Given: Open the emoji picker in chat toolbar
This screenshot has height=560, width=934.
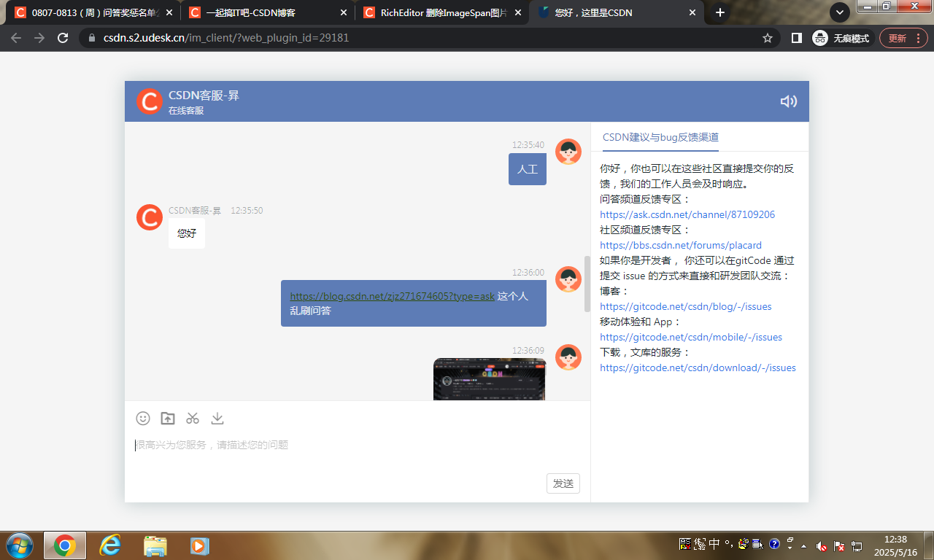Looking at the screenshot, I should pos(143,418).
